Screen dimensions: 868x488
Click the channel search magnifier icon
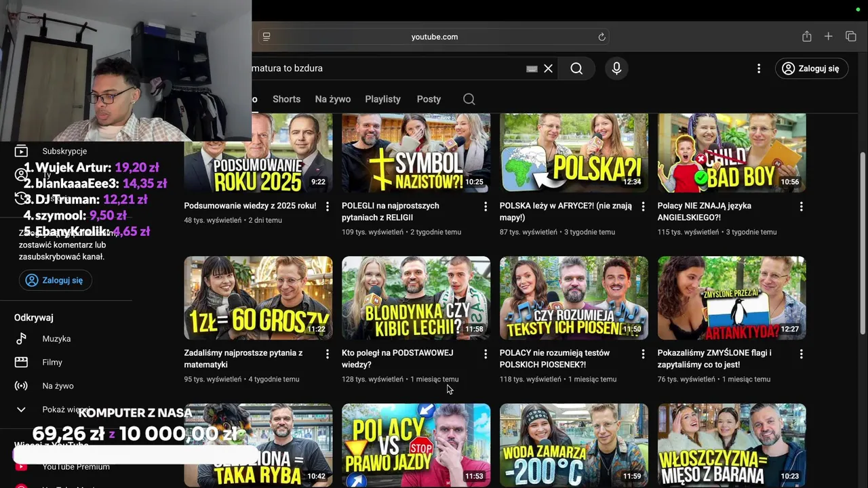click(469, 99)
